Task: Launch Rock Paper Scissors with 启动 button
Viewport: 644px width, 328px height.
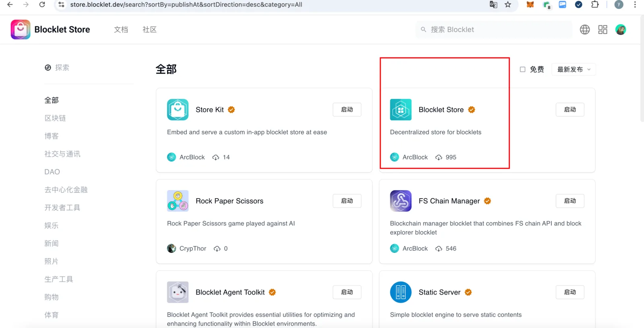Action: pyautogui.click(x=347, y=201)
